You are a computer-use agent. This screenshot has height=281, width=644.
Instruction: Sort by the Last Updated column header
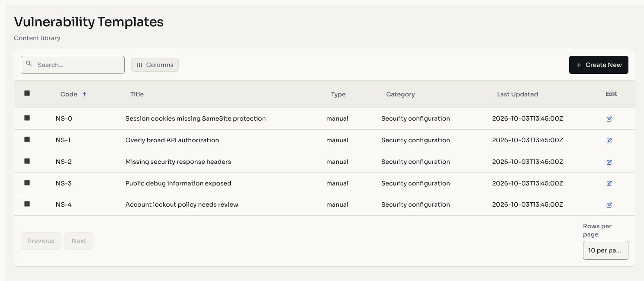tap(518, 94)
